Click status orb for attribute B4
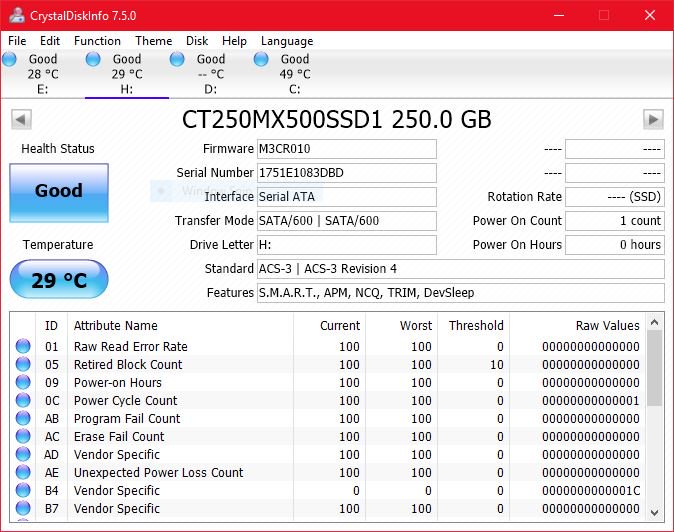Viewport: 674px width, 532px height. coord(23,490)
